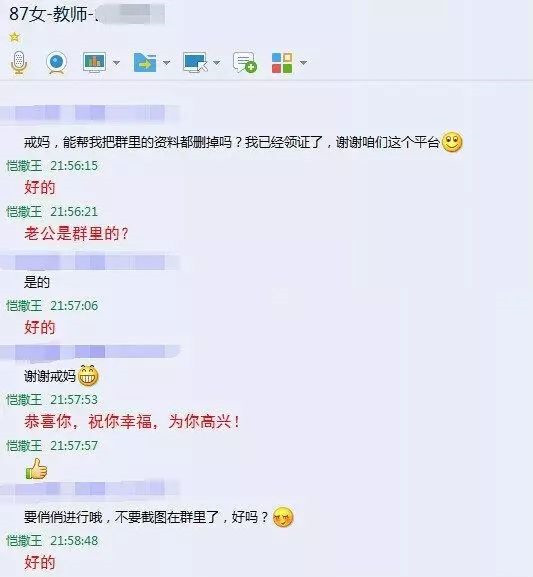Click sender name 恺撒王 at 21:56:15
The height and width of the screenshot is (577, 533).
click(24, 166)
